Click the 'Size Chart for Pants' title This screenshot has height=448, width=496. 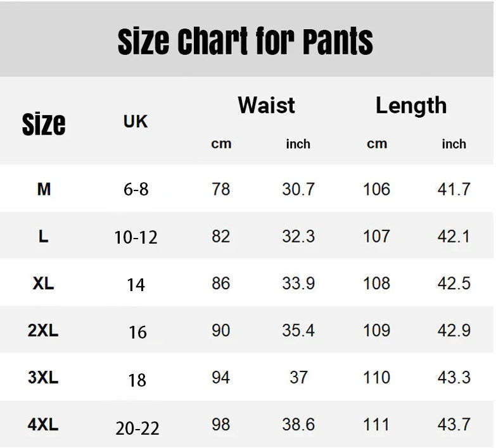[245, 42]
